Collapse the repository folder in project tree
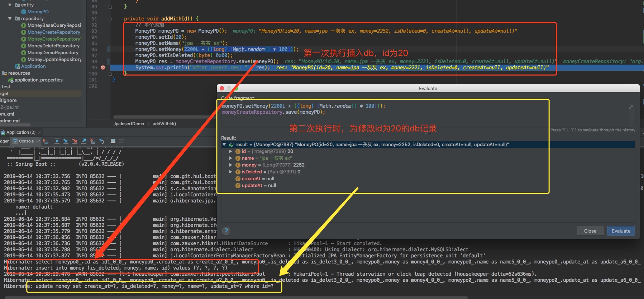This screenshot has height=299, width=644. pos(10,19)
